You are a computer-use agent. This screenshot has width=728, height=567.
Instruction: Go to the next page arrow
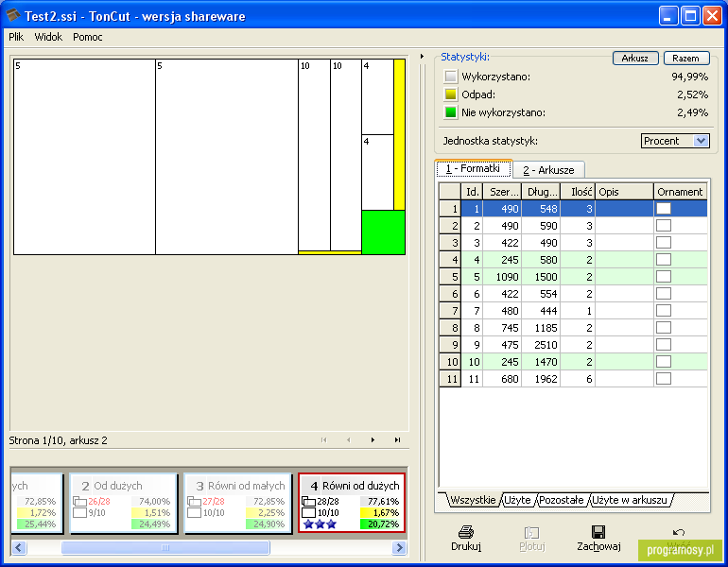(x=373, y=439)
